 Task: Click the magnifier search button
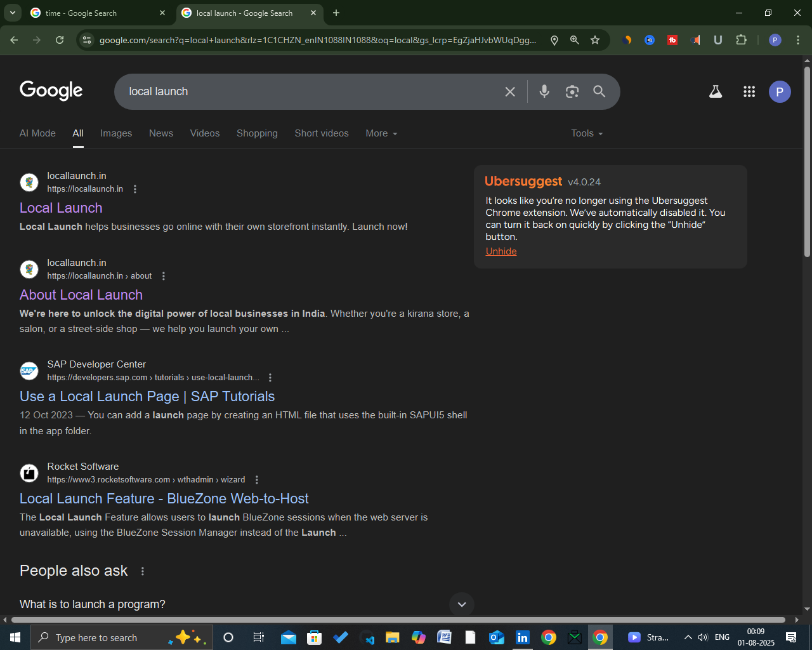click(x=599, y=91)
